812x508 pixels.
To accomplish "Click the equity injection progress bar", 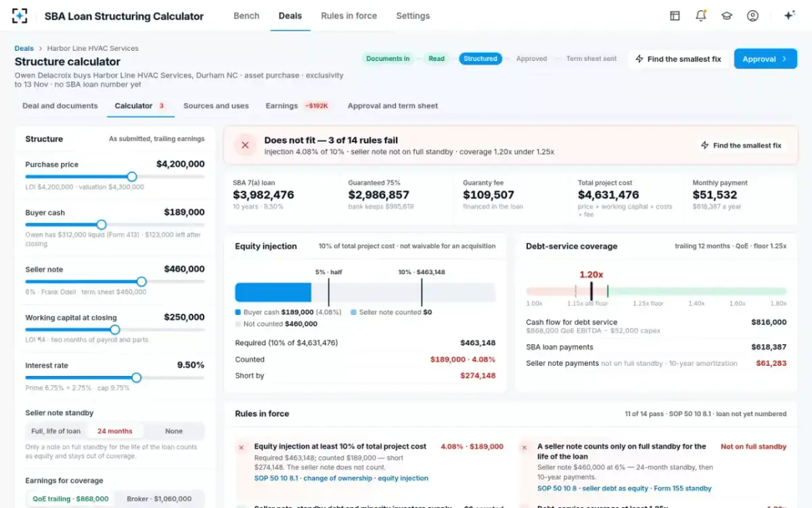I will (x=365, y=293).
